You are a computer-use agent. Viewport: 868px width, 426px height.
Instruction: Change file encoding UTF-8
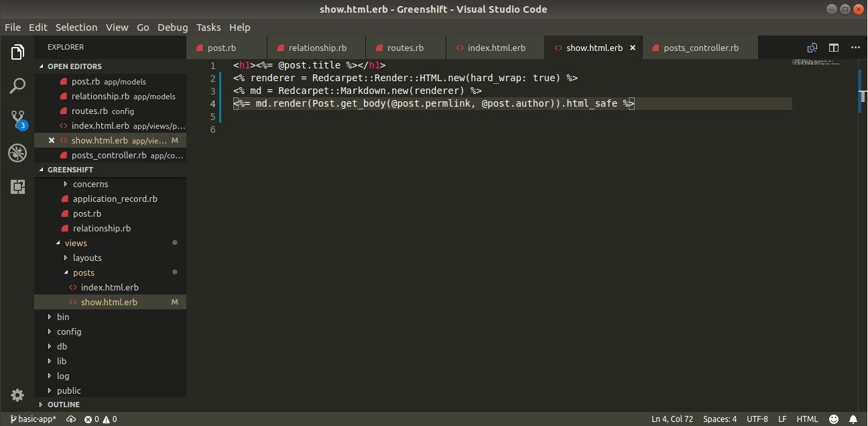(757, 419)
